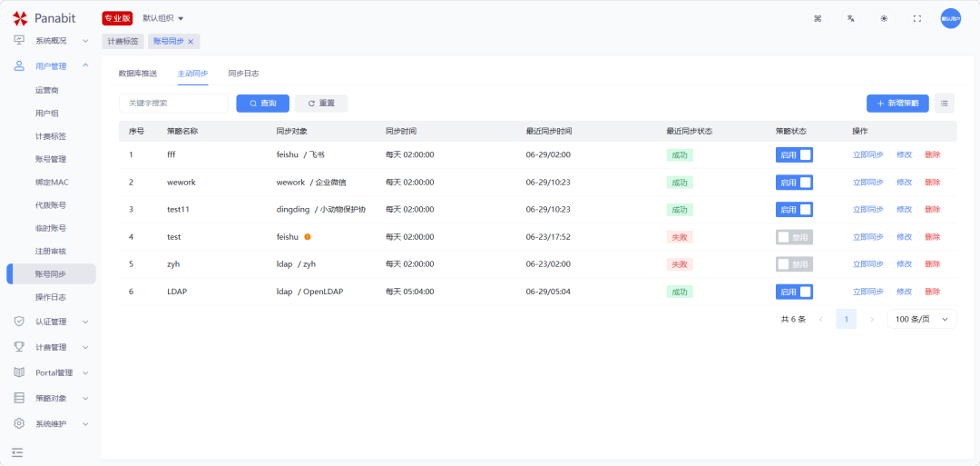The height and width of the screenshot is (466, 980).
Task: Expand the 系统维护 menu
Action: coord(85,423)
